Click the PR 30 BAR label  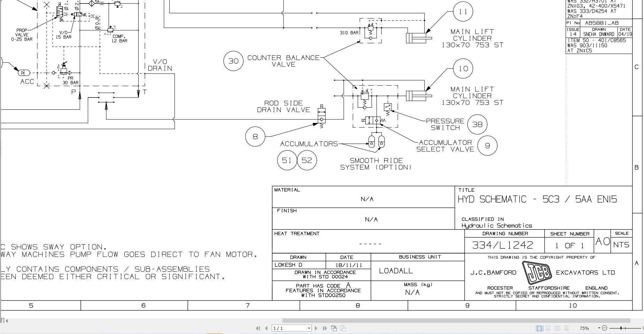[70, 80]
